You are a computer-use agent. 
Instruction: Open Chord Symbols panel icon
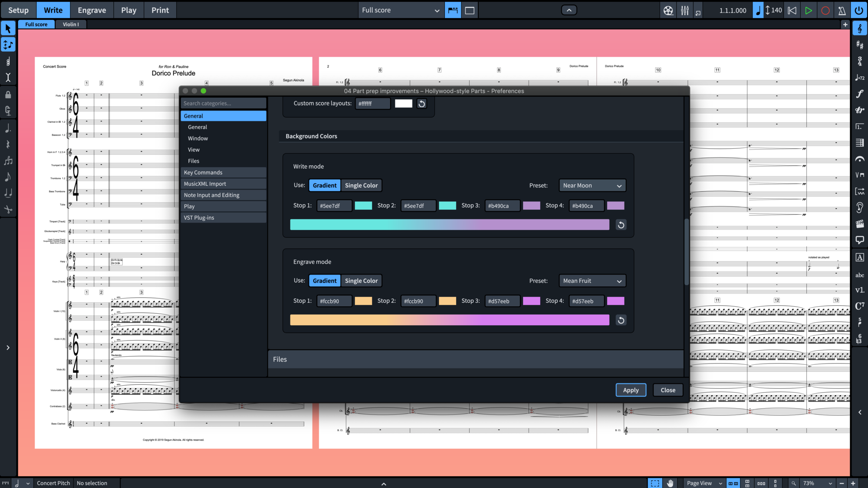(859, 306)
